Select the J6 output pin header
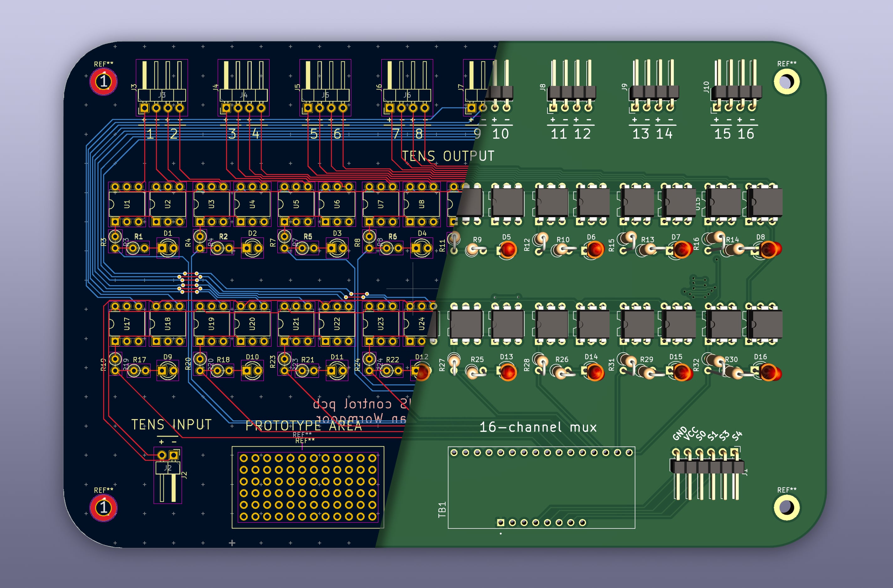893x588 pixels. (407, 87)
